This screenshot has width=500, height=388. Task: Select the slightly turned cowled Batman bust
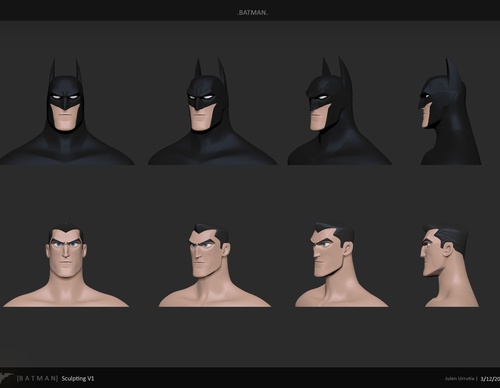[212, 111]
